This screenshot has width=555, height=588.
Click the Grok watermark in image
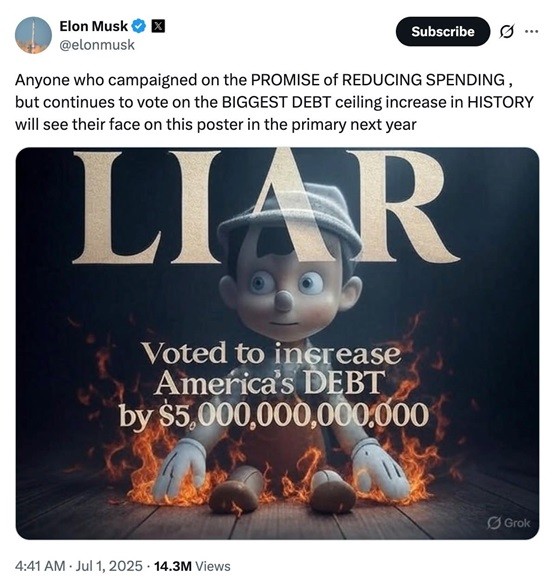[x=509, y=522]
